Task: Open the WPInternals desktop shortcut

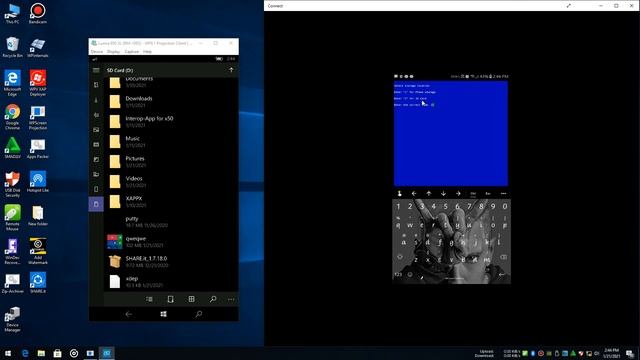Action: click(x=38, y=47)
